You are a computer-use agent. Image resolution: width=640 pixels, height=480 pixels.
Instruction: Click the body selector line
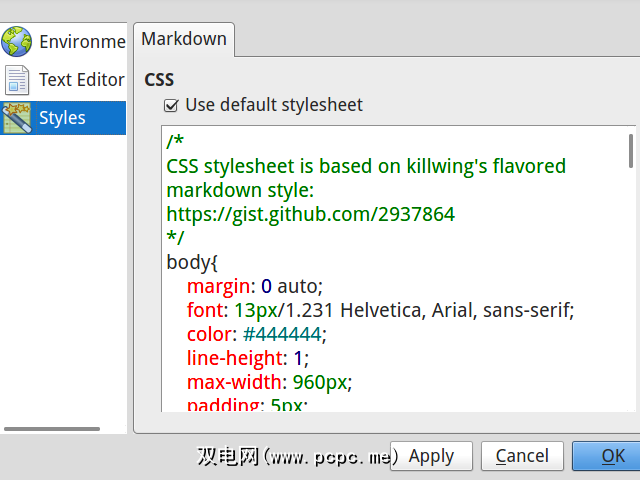pos(192,261)
